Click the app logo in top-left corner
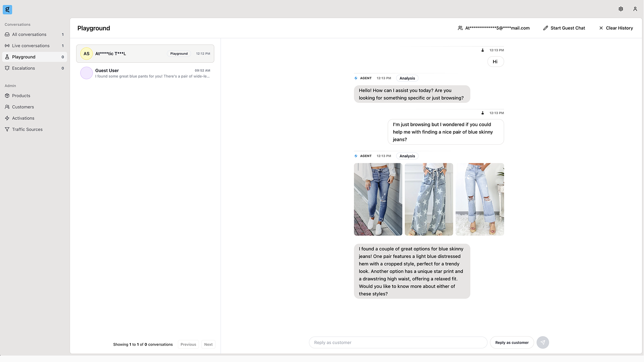 click(x=7, y=9)
